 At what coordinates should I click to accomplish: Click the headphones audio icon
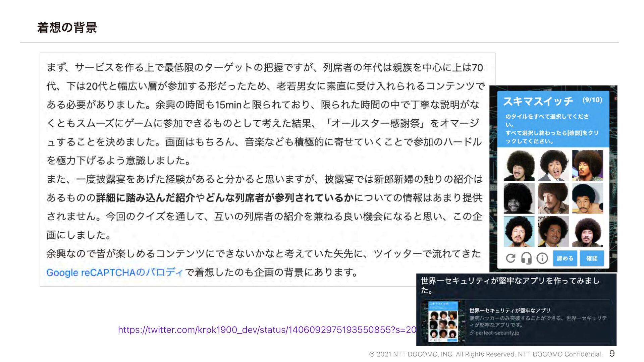(x=526, y=258)
